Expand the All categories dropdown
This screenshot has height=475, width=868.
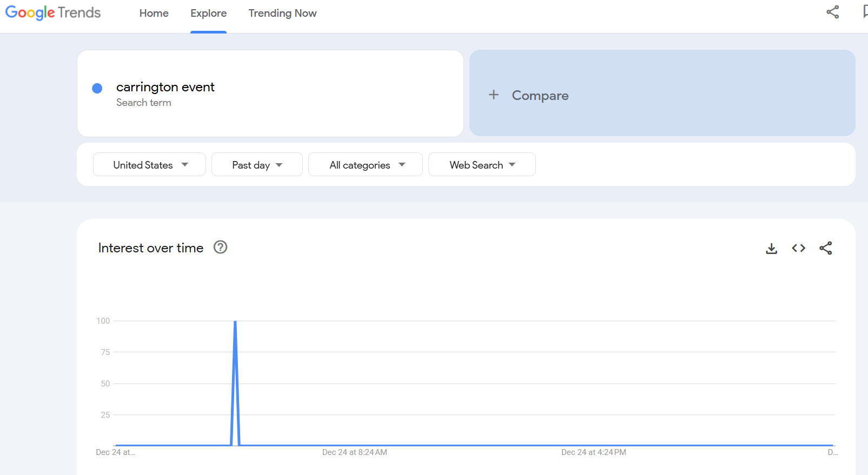366,164
